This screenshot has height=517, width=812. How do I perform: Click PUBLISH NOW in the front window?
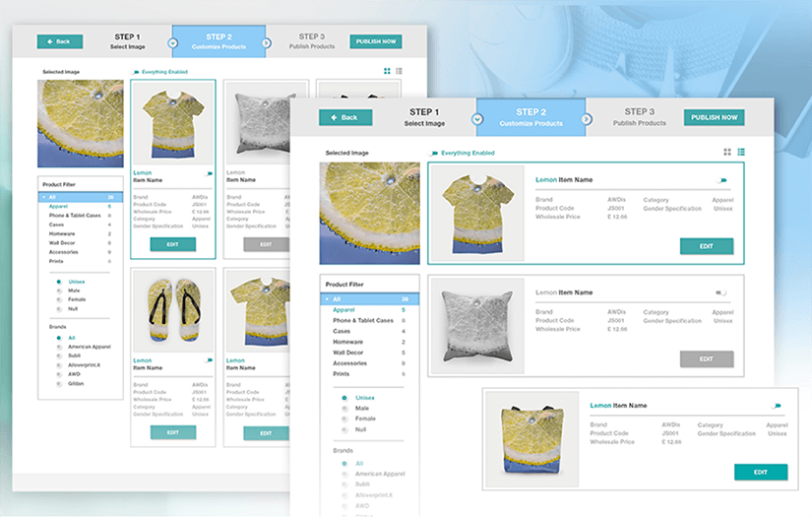[x=715, y=117]
